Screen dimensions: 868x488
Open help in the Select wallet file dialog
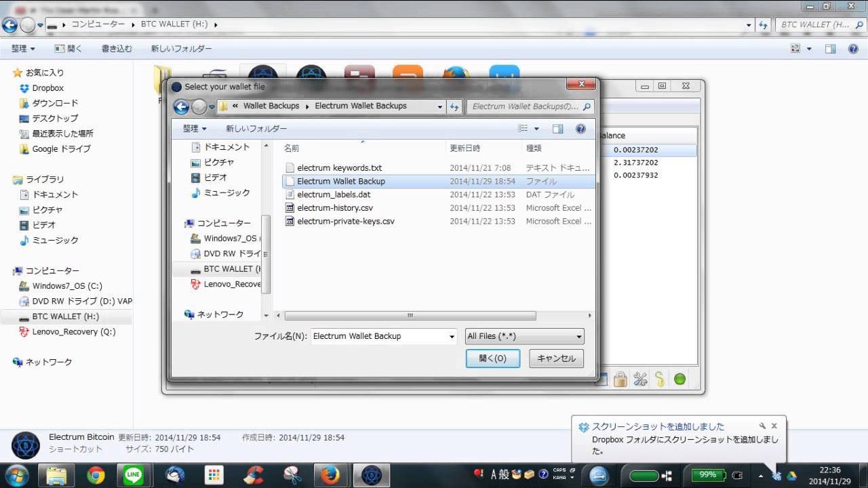click(580, 129)
